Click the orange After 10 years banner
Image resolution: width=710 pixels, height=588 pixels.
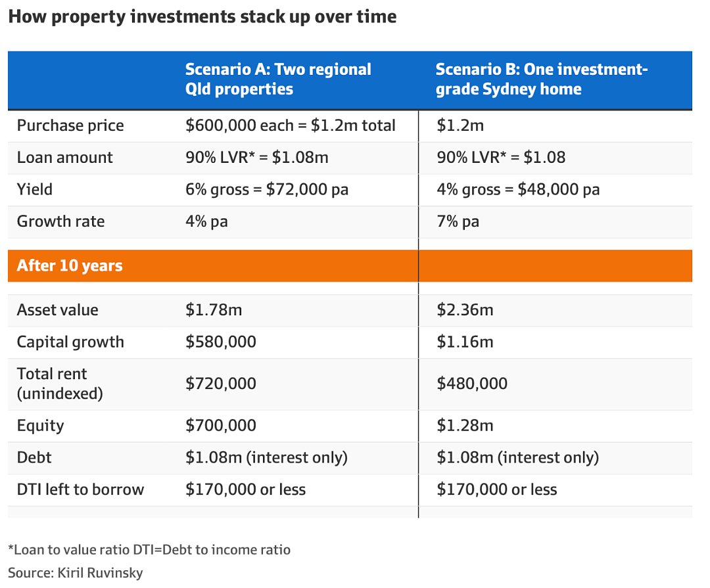pyautogui.click(x=350, y=265)
